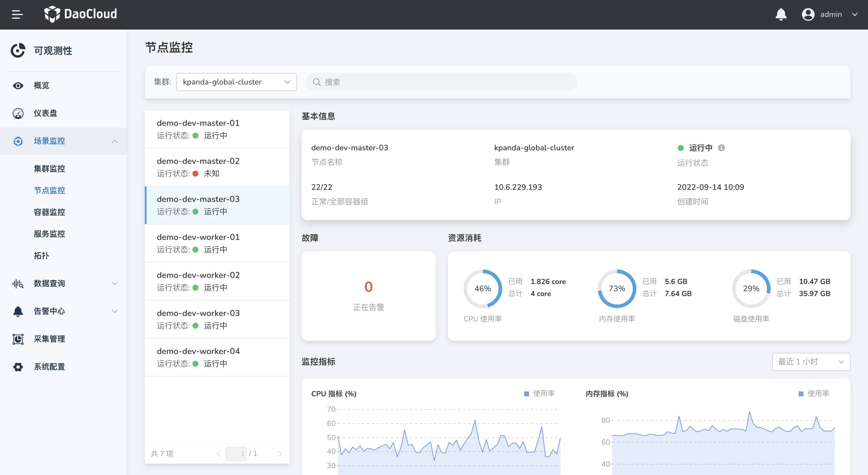
Task: Click cluster name kpanda-global-cluster in basic info
Action: pos(534,148)
